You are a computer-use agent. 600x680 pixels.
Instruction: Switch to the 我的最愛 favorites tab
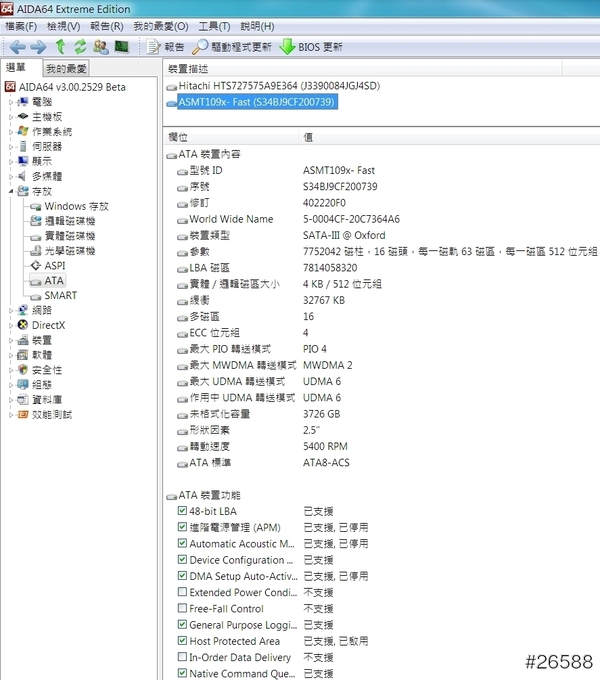pos(67,69)
